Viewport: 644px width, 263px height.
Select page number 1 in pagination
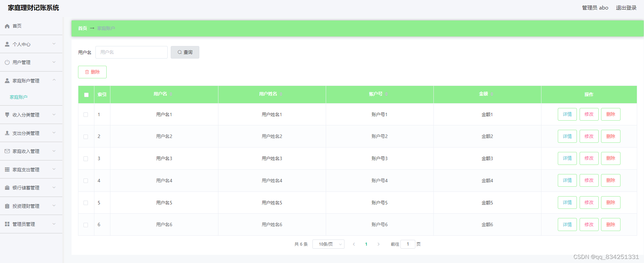(x=366, y=244)
